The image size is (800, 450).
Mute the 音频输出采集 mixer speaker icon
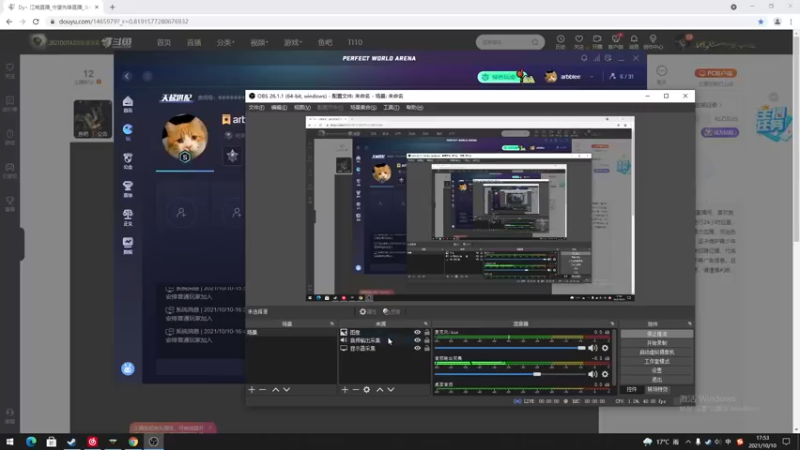tap(592, 374)
